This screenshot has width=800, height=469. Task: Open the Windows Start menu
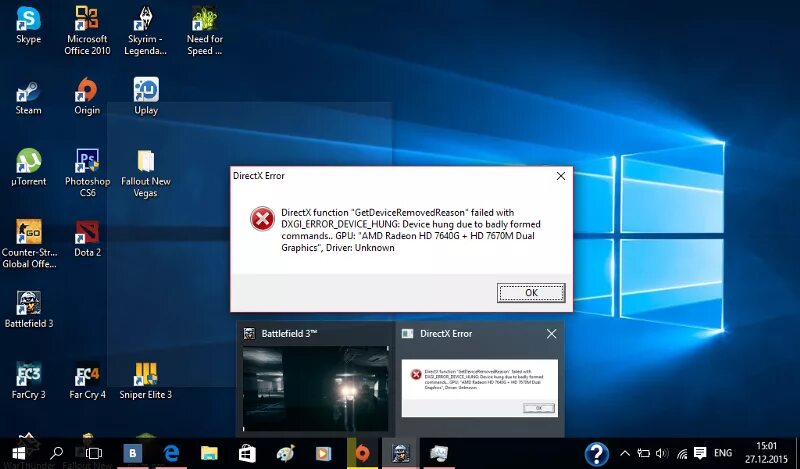click(x=18, y=453)
